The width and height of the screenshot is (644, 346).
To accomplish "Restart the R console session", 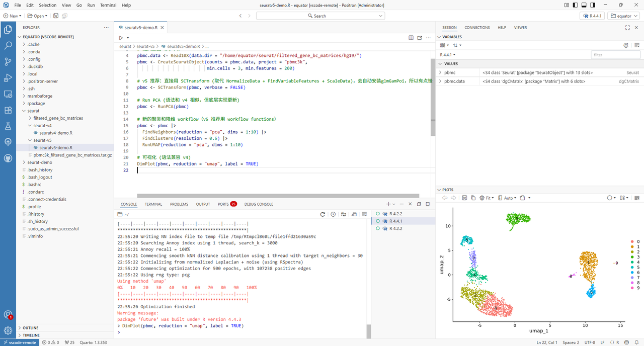I will [323, 214].
